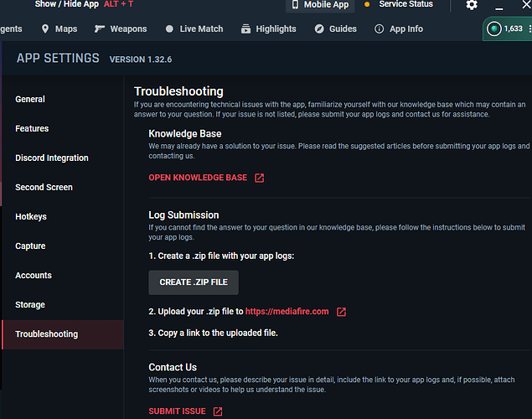Viewport: 532px width, 419px height.
Task: Switch to the Live Match tab
Action: (194, 28)
